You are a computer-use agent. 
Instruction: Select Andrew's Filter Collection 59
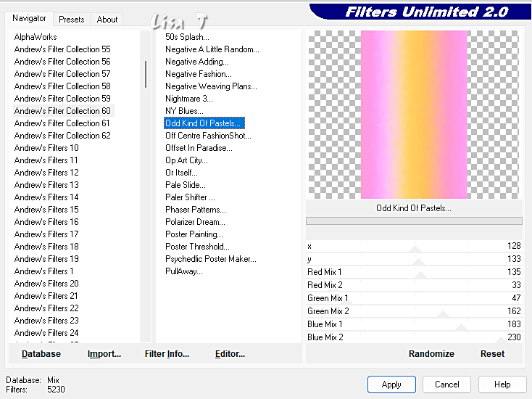click(x=62, y=99)
